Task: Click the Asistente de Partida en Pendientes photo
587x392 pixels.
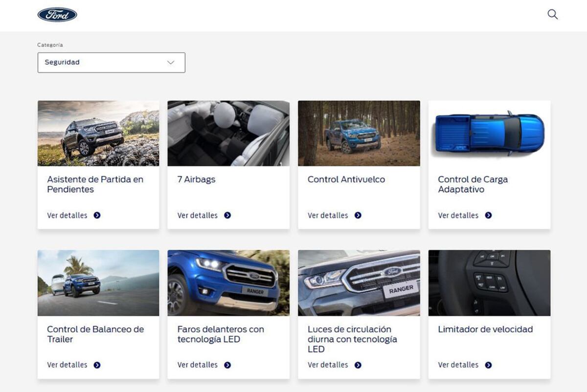Action: click(x=98, y=133)
